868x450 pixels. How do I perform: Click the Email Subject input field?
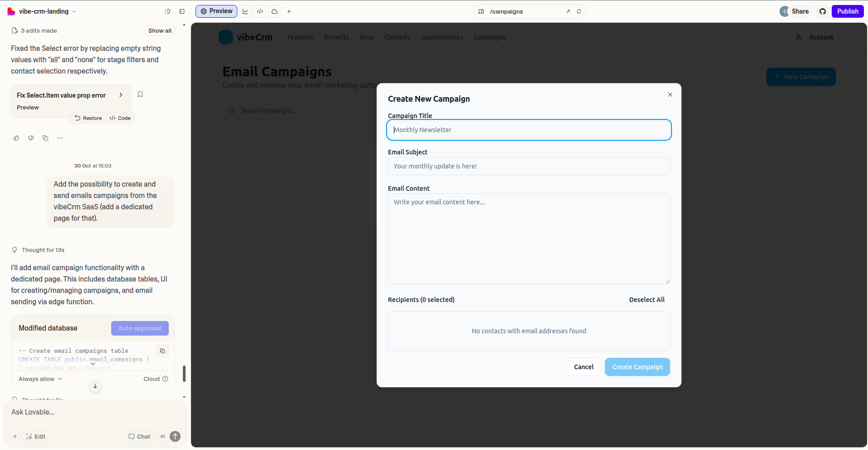point(529,166)
